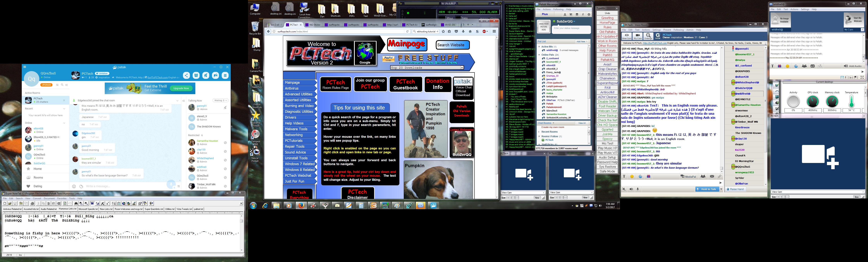Click Facebook icon in Paltalk Messenger toolbar

click(583, 15)
